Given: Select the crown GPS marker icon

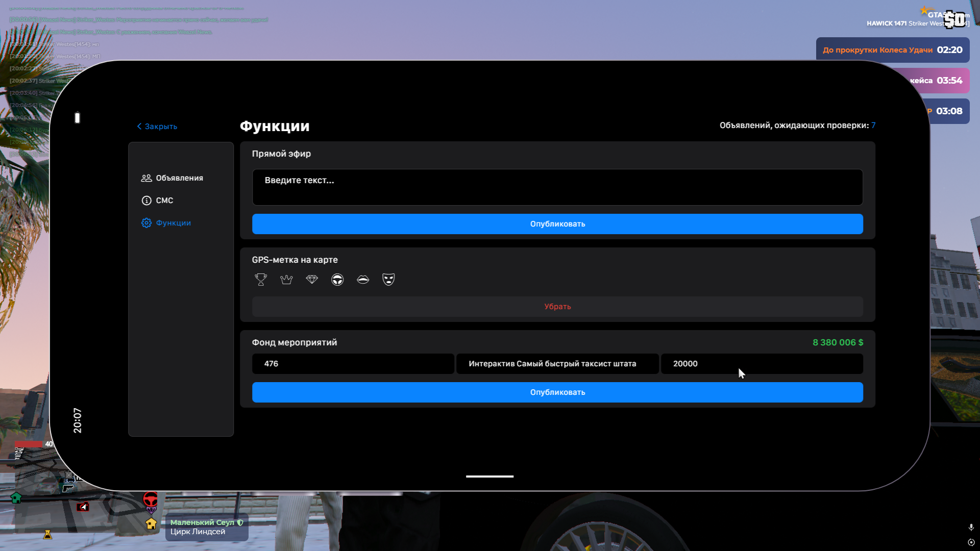Looking at the screenshot, I should [x=286, y=280].
